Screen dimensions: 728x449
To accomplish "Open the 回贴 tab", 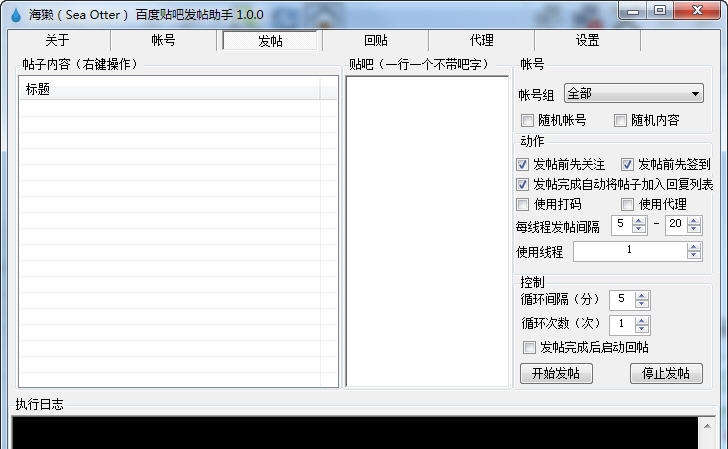I will [x=376, y=40].
